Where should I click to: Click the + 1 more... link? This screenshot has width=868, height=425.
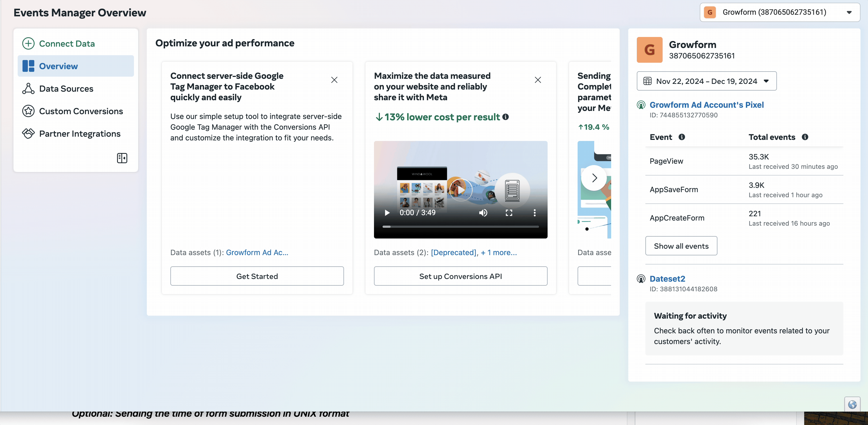(499, 252)
